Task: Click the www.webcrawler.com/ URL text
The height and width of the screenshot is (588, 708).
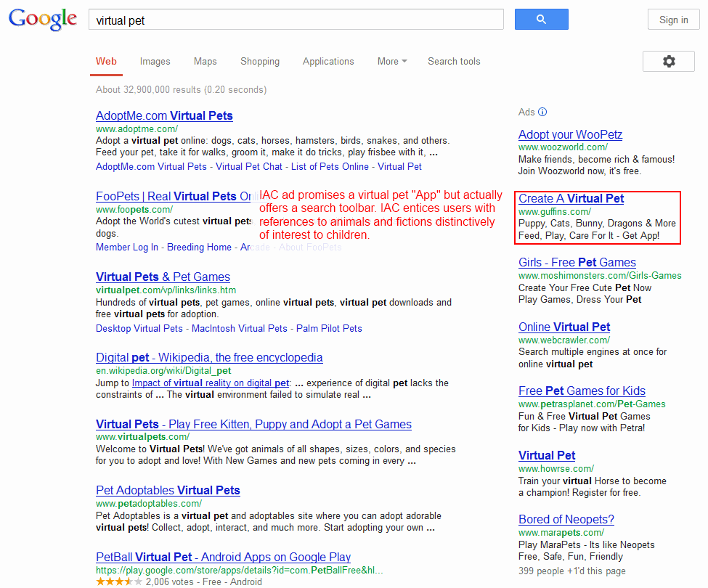Action: pyautogui.click(x=564, y=340)
